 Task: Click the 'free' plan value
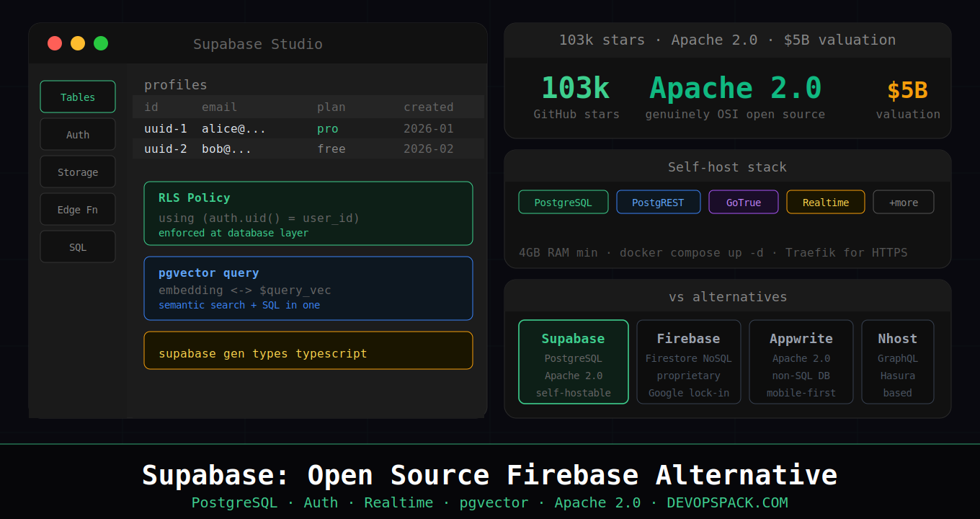(331, 148)
